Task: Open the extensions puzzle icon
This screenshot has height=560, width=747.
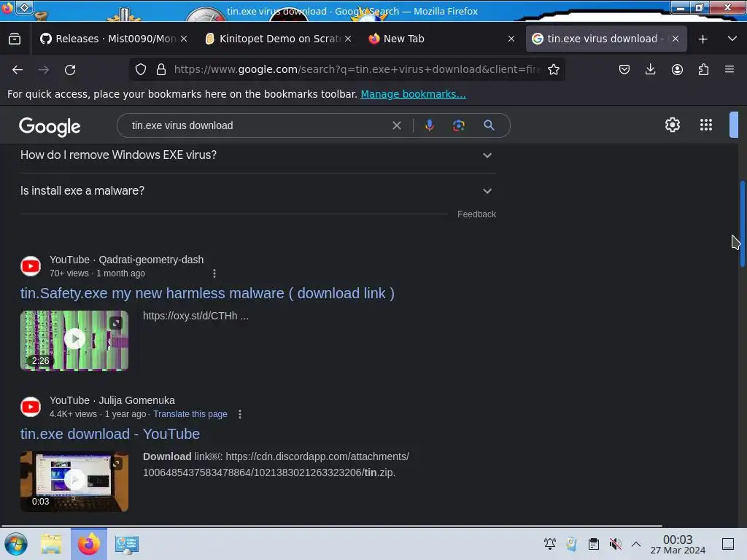Action: click(x=703, y=69)
